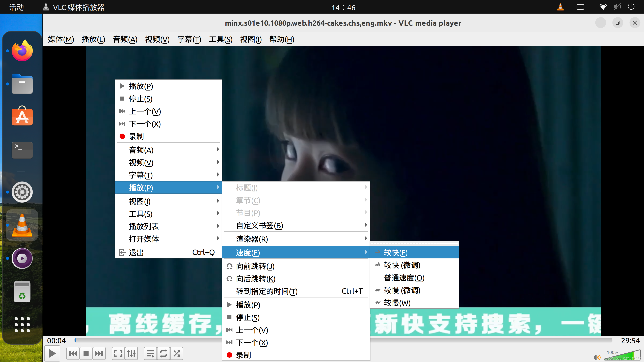Toggle random shuffle button

coord(176,353)
